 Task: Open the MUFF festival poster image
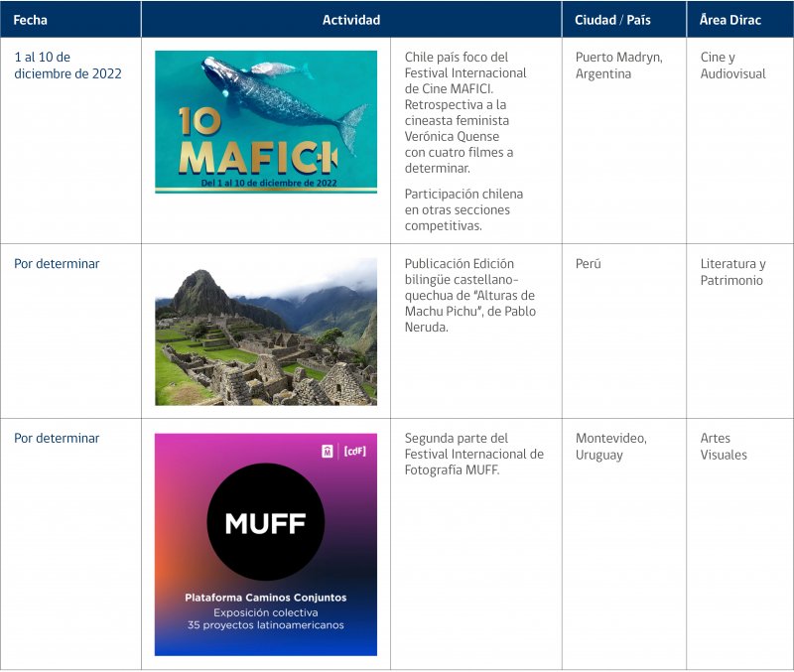point(266,544)
